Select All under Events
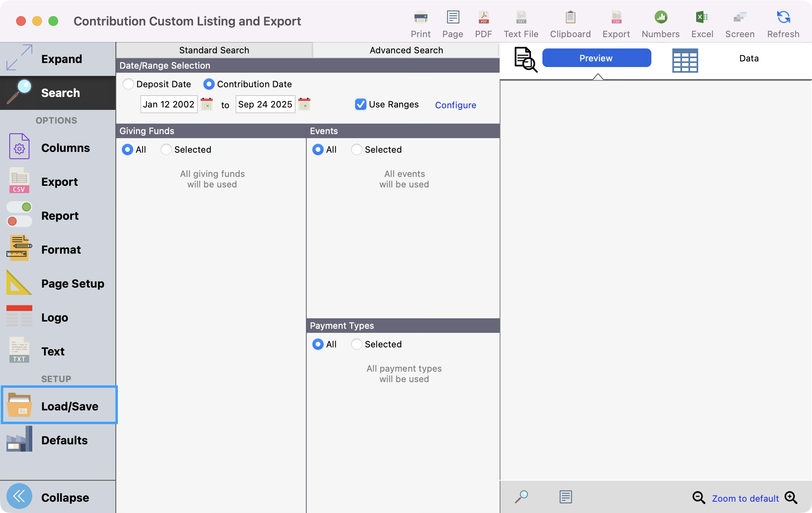 click(x=318, y=149)
